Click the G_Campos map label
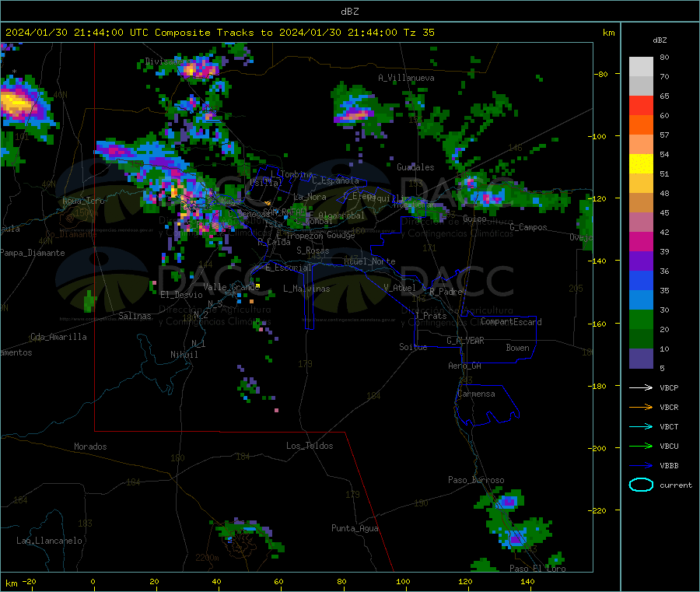700x592 pixels. pos(528,227)
